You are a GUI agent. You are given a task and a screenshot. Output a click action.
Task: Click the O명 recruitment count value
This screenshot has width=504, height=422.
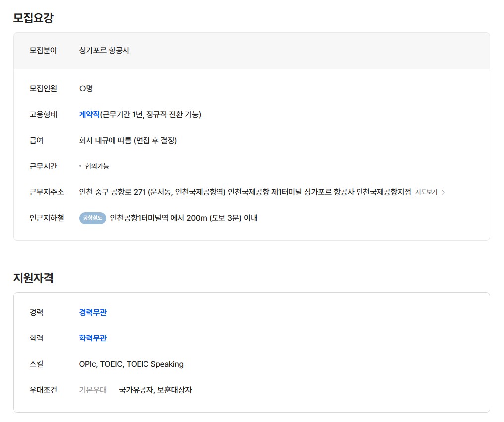(86, 89)
